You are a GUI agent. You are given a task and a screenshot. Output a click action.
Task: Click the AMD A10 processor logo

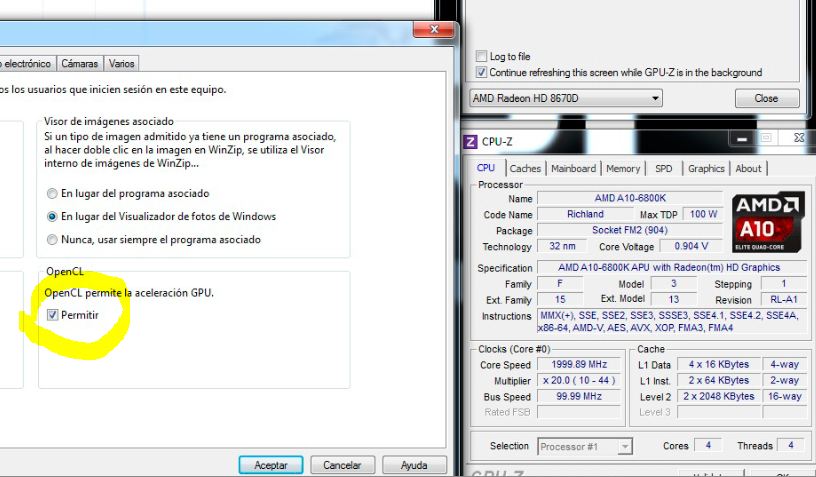coord(768,222)
